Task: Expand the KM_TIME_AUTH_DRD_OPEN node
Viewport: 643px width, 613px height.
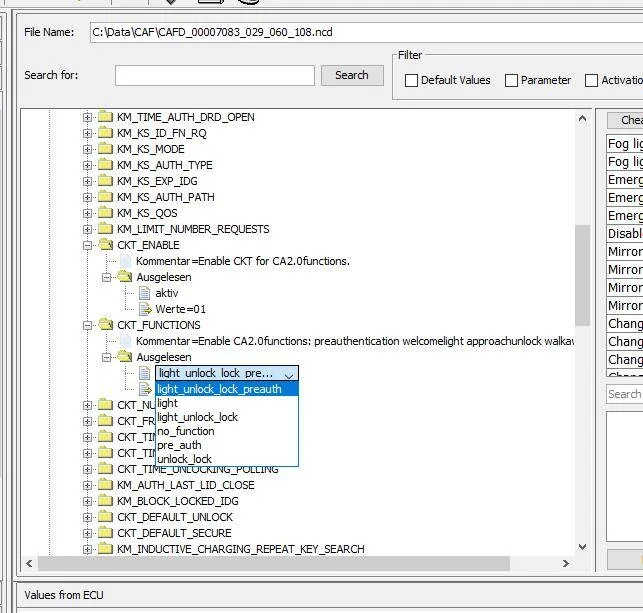Action: pyautogui.click(x=87, y=118)
